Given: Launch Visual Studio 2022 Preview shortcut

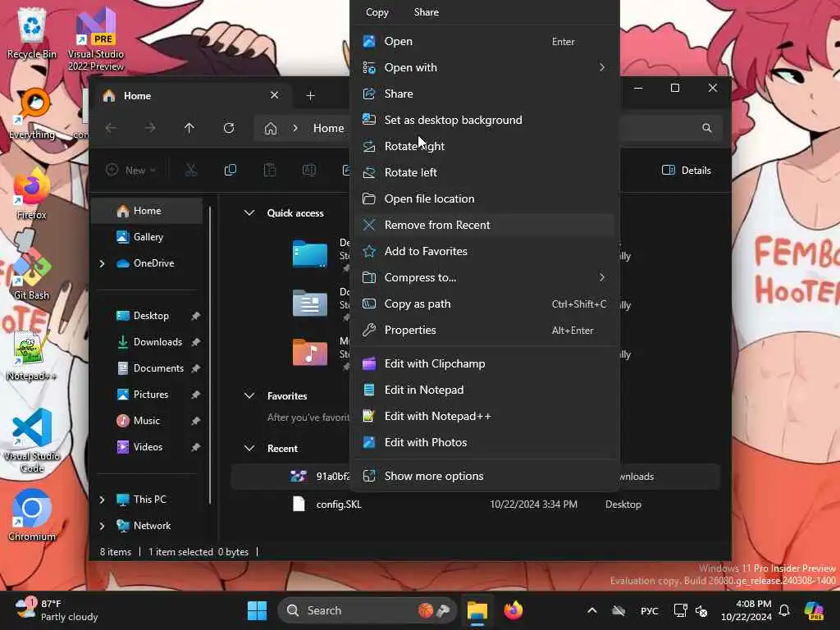Looking at the screenshot, I should [95, 38].
